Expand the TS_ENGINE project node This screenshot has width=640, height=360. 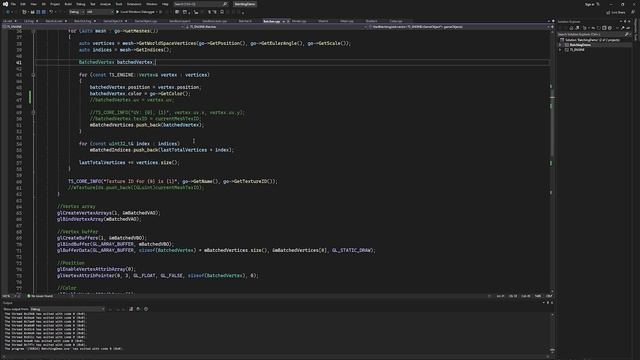560,50
